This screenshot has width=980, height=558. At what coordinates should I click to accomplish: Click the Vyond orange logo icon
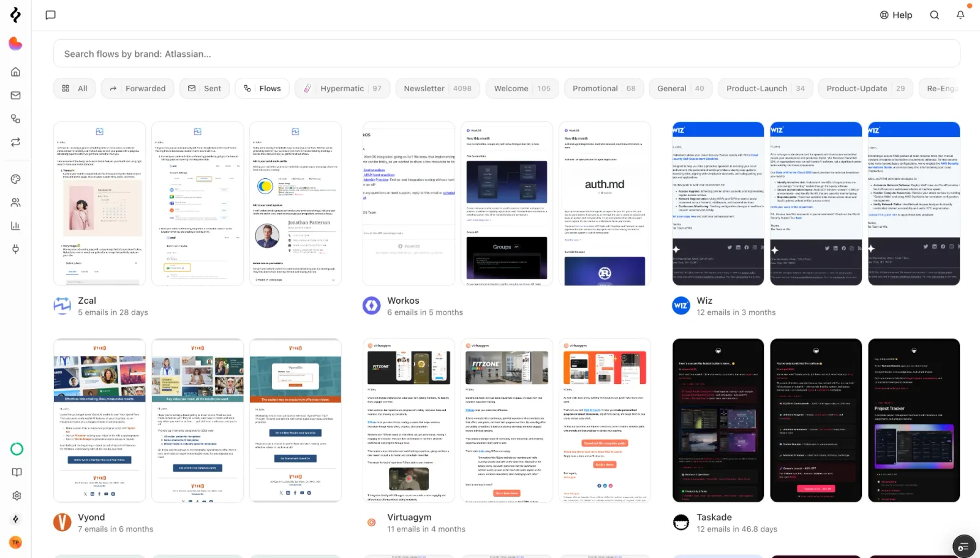pyautogui.click(x=62, y=522)
